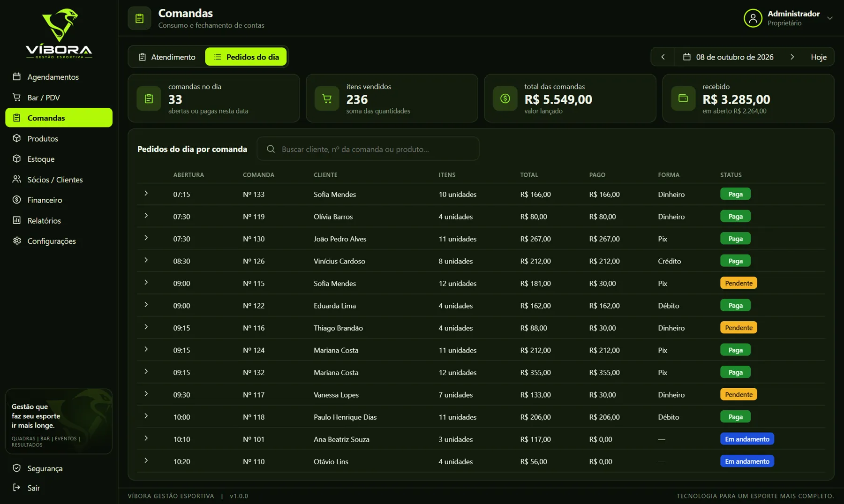Screen dimensions: 844x504
Task: Click the Víbora logo in sidebar
Action: point(59,33)
